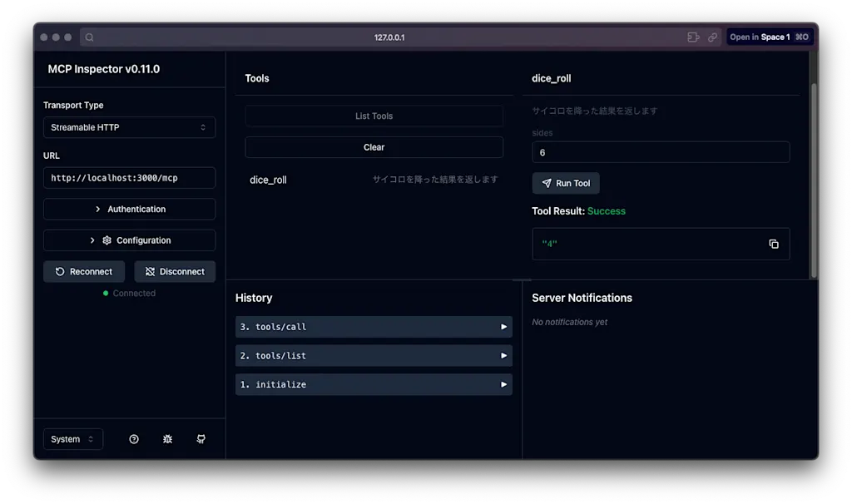Expand history entry 1. initialize
This screenshot has width=852, height=504.
point(374,384)
